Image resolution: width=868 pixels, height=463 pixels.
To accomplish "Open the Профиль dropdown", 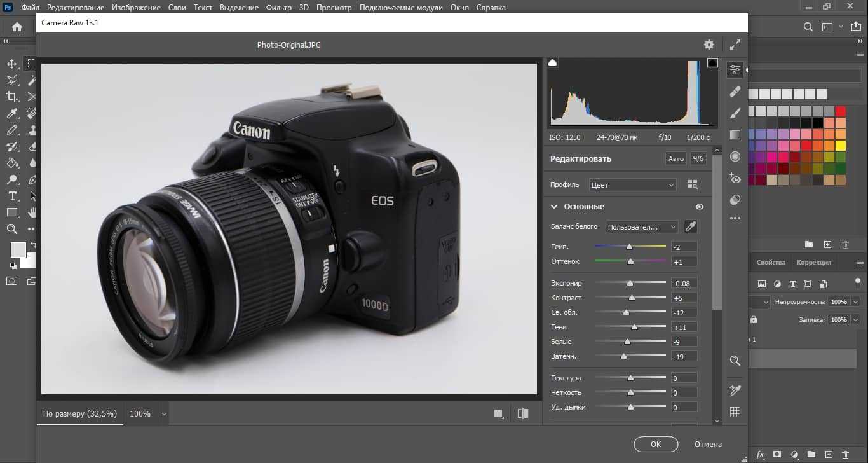I will (x=632, y=185).
